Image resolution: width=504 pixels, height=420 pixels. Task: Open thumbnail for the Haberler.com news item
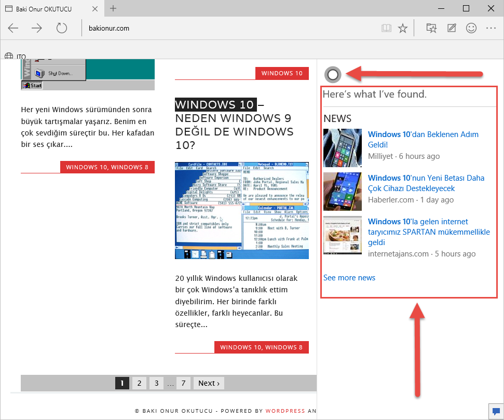[343, 192]
